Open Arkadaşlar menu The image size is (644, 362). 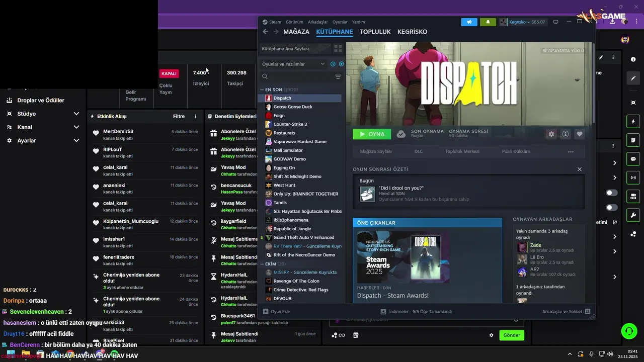point(317,22)
